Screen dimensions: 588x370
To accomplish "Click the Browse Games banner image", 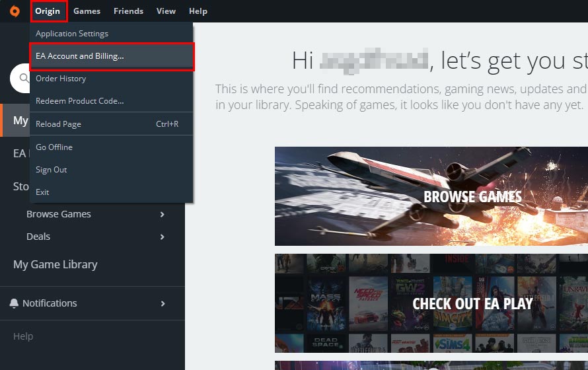I will click(x=431, y=196).
